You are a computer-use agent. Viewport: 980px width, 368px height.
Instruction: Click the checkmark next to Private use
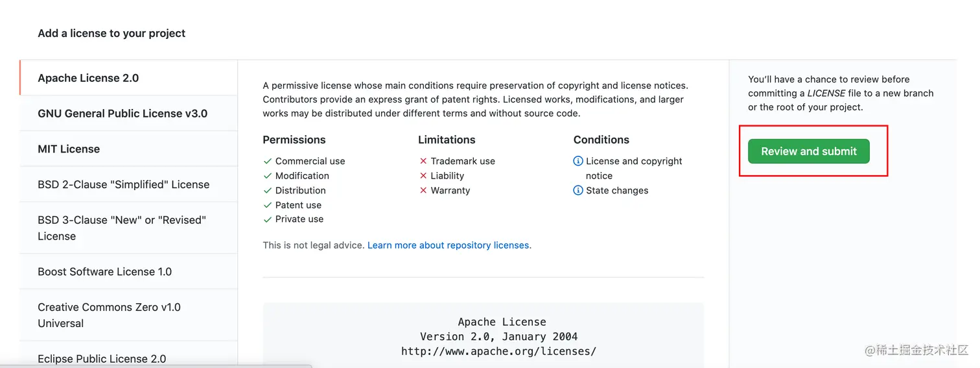pyautogui.click(x=267, y=219)
